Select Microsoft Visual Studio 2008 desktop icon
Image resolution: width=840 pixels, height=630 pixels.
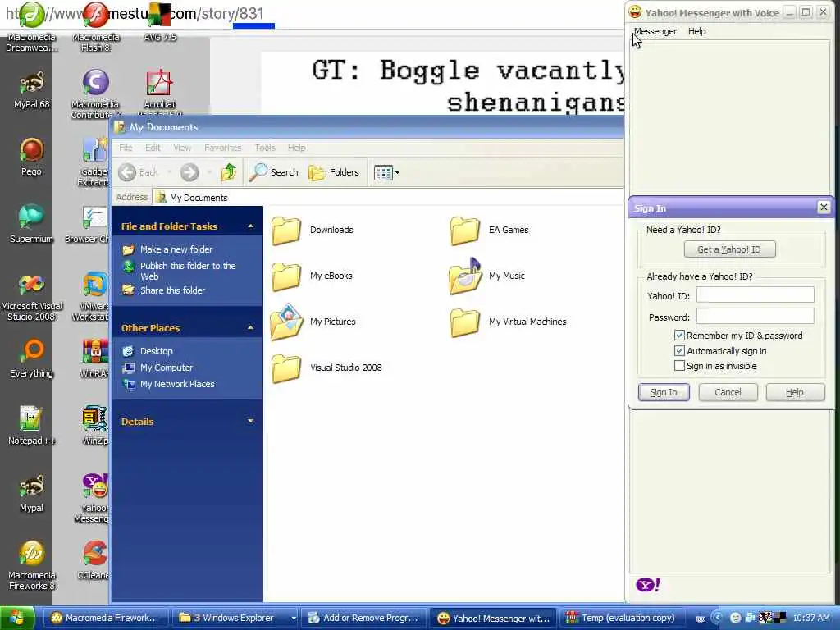(x=32, y=297)
